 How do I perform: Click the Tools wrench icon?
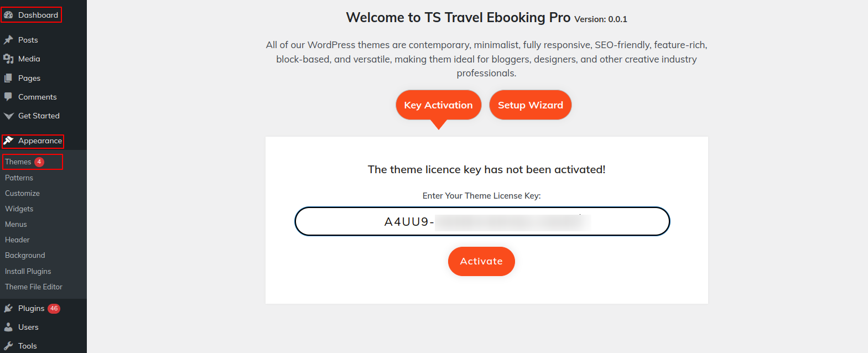pyautogui.click(x=8, y=346)
